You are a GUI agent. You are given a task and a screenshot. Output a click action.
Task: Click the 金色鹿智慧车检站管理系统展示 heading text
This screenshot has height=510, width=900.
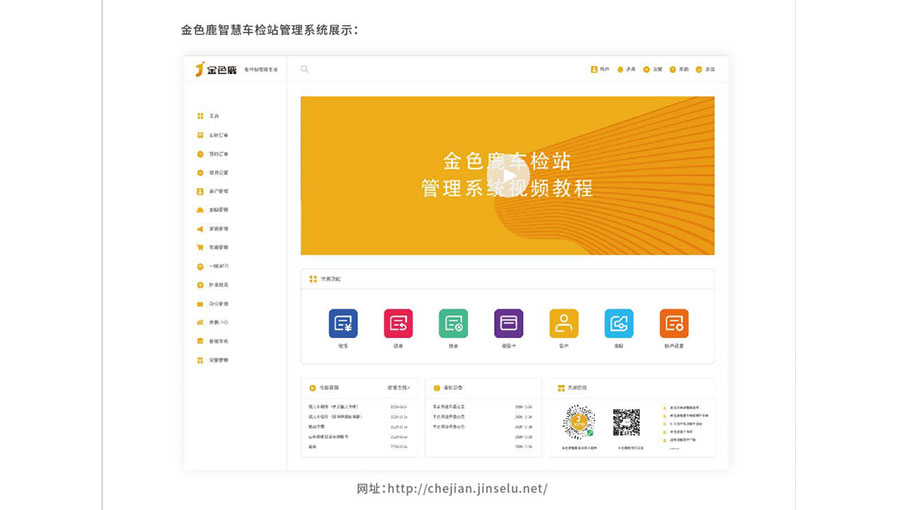click(x=269, y=30)
